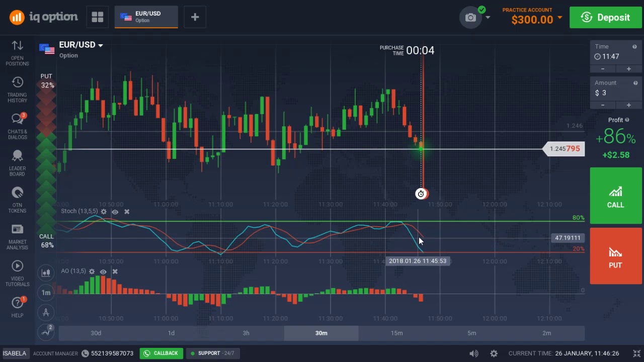This screenshot has width=644, height=362.
Task: Open settings gear in bottom bar
Action: pos(494,353)
